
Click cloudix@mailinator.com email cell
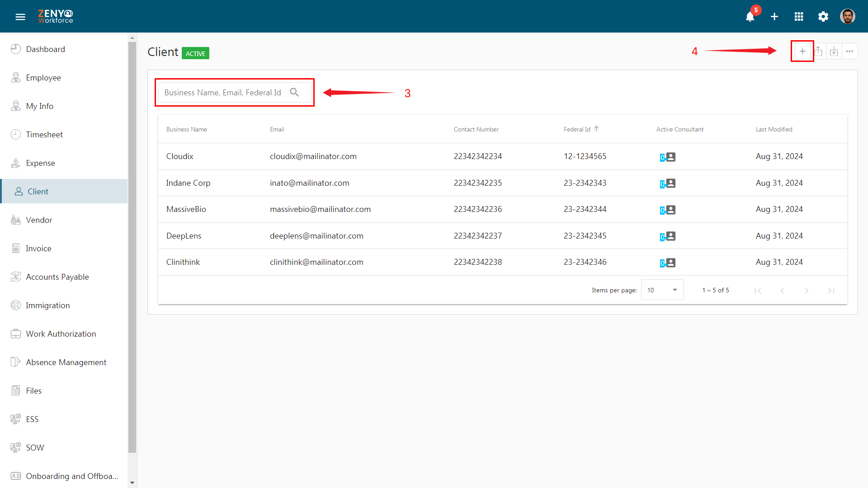(313, 156)
